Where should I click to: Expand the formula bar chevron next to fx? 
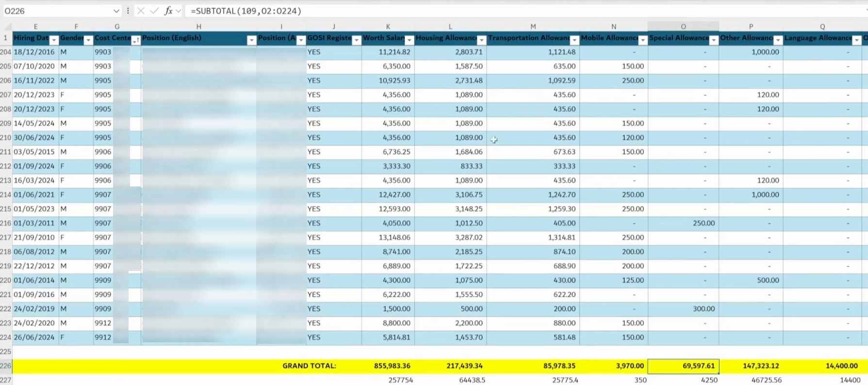click(x=179, y=11)
